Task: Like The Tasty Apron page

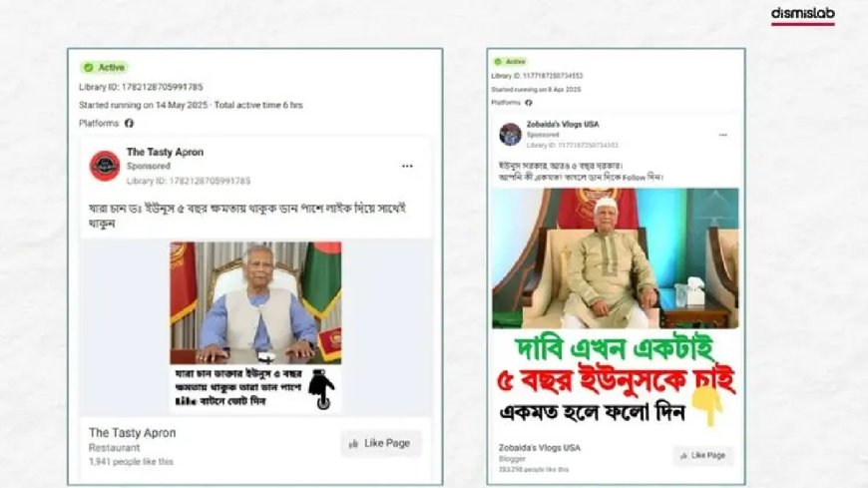Action: [x=381, y=443]
